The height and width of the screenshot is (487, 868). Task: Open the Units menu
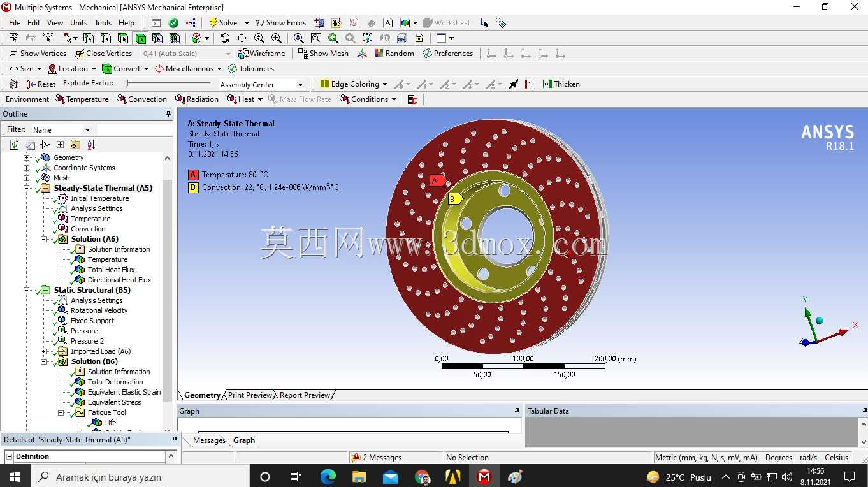point(79,23)
